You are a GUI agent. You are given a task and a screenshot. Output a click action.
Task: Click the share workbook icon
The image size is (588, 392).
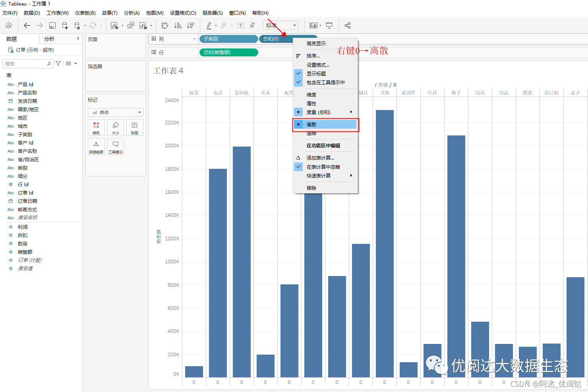tap(348, 25)
